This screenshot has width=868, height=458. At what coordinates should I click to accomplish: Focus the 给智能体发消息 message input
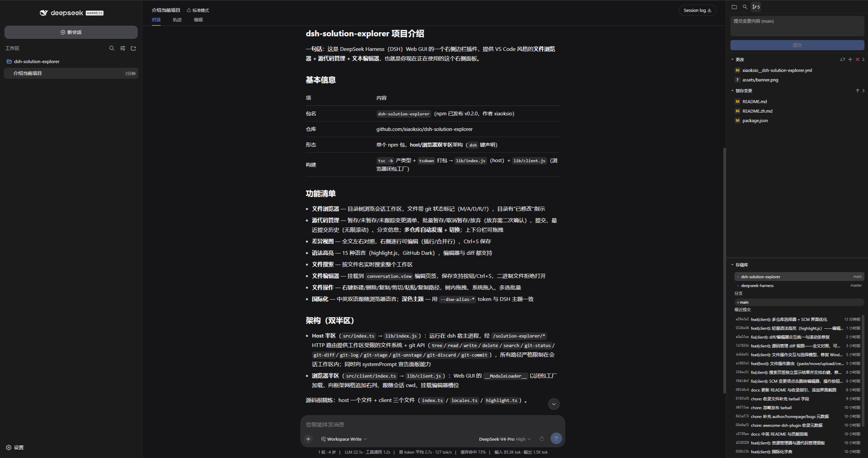(x=433, y=424)
